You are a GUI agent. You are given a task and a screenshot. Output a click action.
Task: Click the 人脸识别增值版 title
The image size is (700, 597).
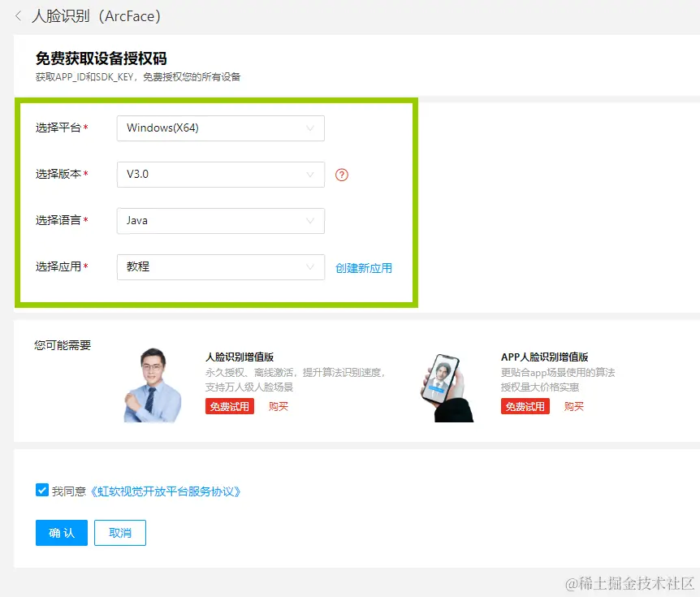(240, 357)
